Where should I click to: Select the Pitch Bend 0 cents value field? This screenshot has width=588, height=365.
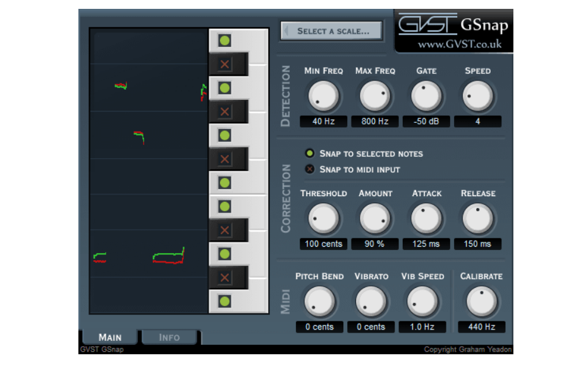coord(319,327)
